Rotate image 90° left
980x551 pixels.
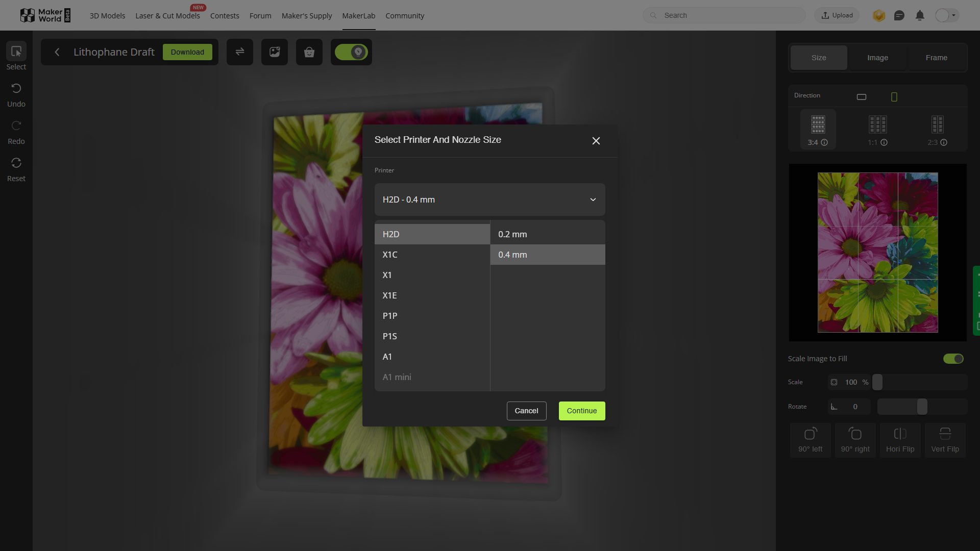click(x=811, y=440)
